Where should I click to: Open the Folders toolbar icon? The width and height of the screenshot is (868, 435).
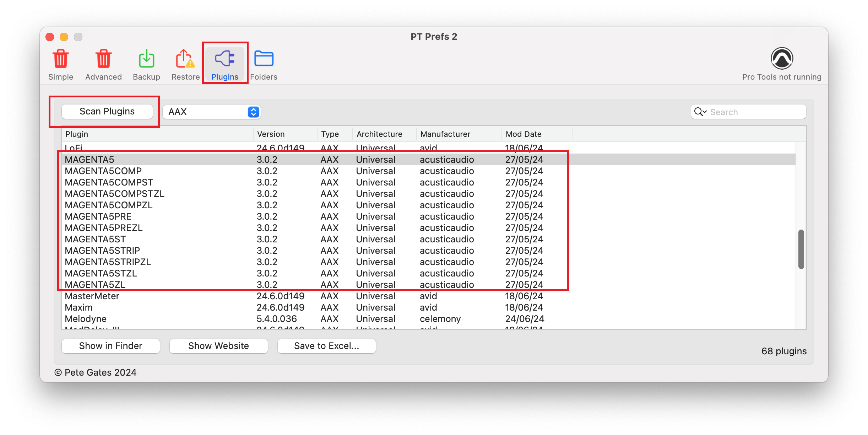coord(264,59)
